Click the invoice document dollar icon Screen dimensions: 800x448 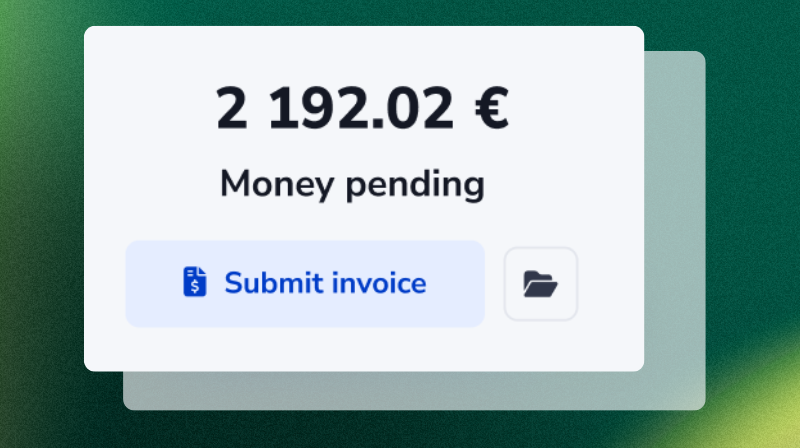click(x=195, y=281)
